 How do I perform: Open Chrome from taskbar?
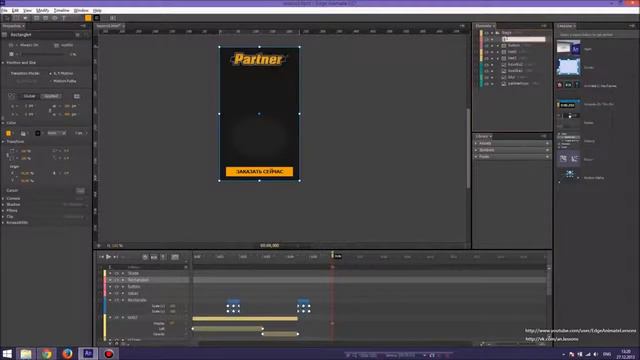(x=47, y=353)
